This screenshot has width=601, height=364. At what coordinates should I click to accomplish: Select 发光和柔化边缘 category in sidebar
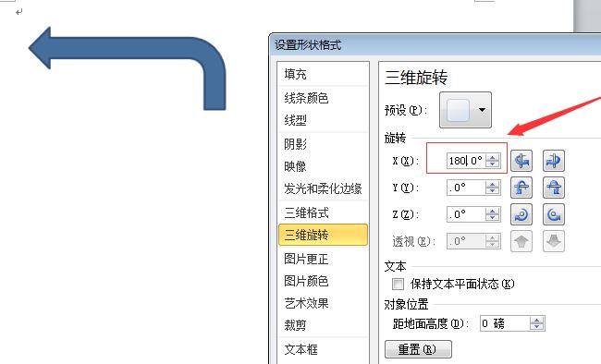click(x=323, y=188)
